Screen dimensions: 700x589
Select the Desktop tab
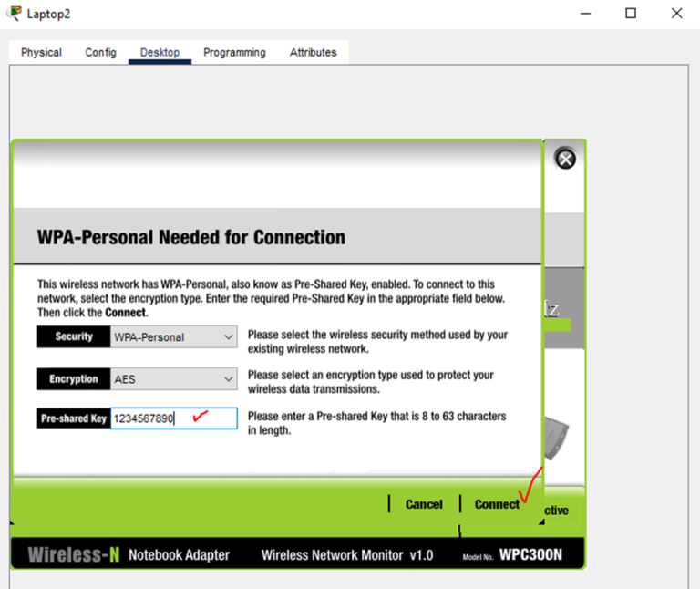(160, 52)
